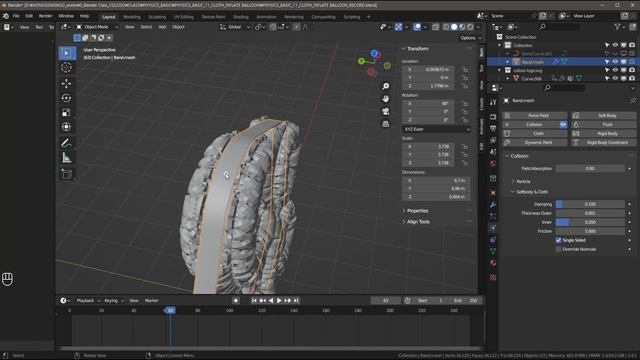Open the Output properties tab icon
Screen dimensions: 640x360
493,129
